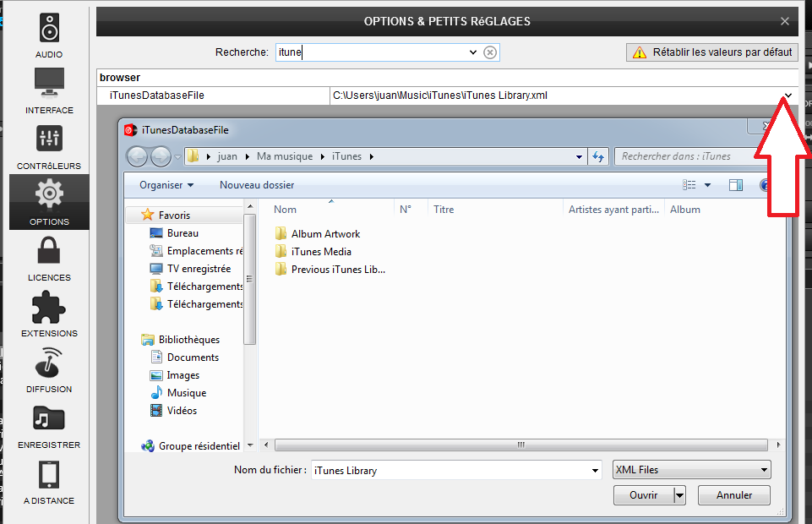
Task: Open the recent locations dropdown arrow
Action: 177,156
